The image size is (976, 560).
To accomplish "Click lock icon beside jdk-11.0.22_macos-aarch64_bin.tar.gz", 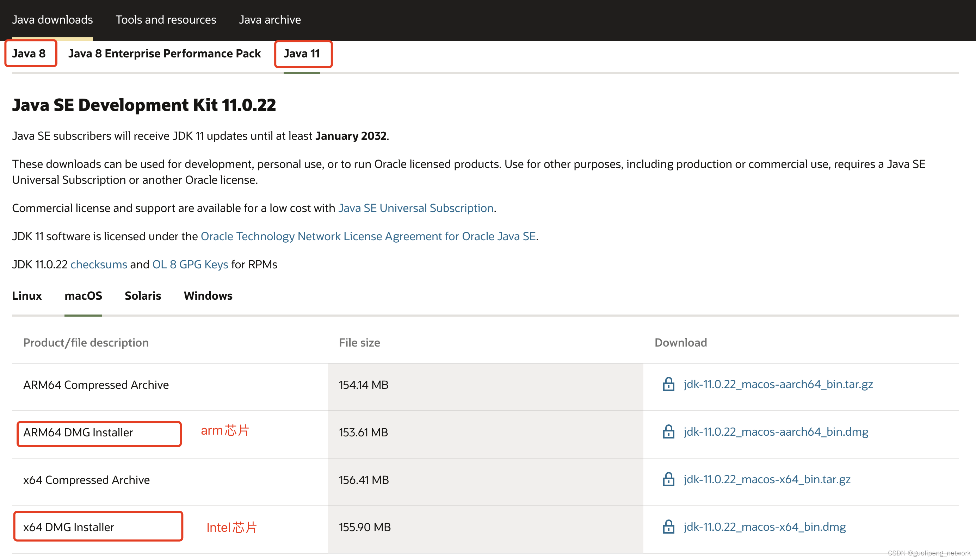I will click(668, 384).
